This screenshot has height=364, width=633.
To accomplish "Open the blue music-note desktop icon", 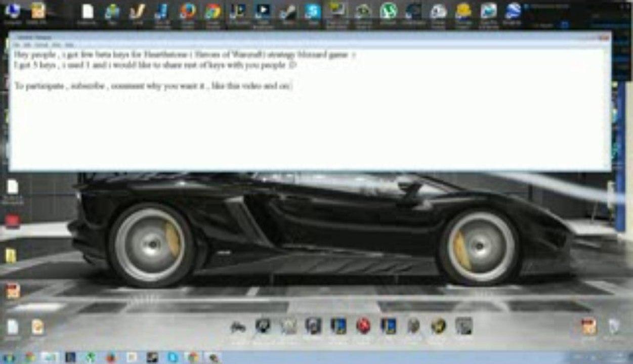I will (x=162, y=12).
